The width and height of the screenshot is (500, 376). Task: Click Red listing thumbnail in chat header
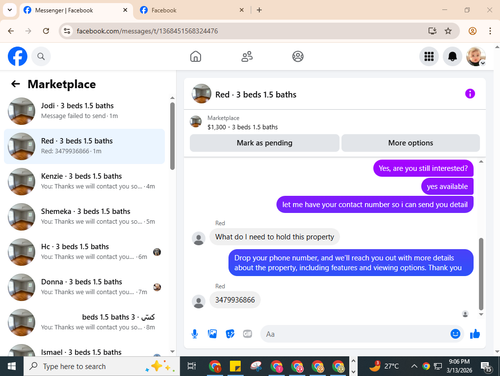(201, 94)
